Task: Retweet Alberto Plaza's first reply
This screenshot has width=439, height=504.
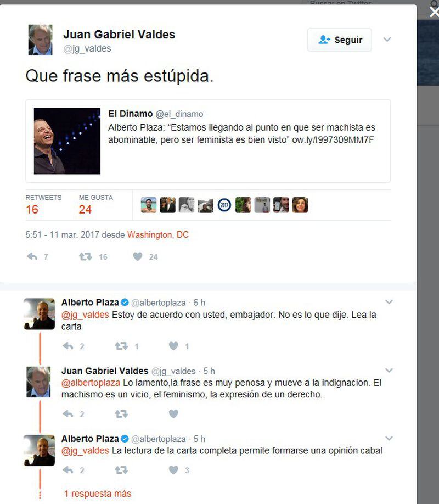Action: (121, 346)
